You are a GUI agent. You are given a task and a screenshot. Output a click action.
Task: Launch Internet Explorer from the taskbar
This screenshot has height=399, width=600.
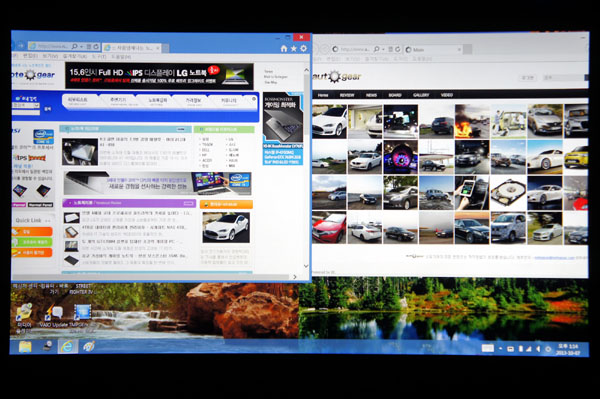[67, 346]
